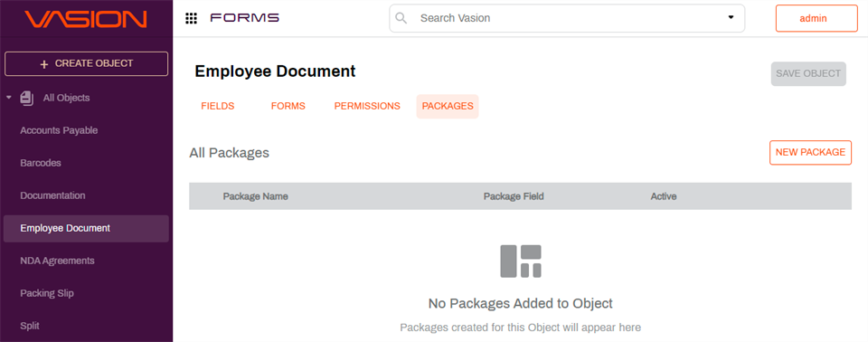Open the admin user menu
This screenshot has width=868, height=342.
click(816, 18)
